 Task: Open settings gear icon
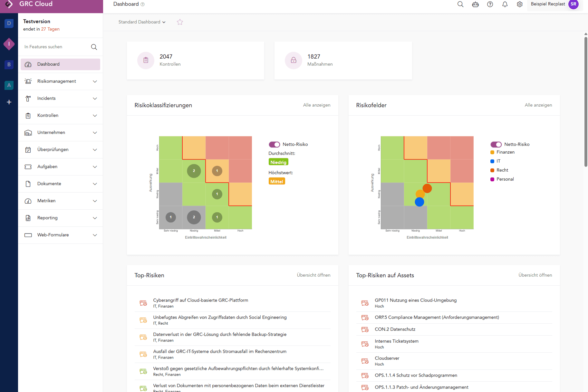pos(520,4)
